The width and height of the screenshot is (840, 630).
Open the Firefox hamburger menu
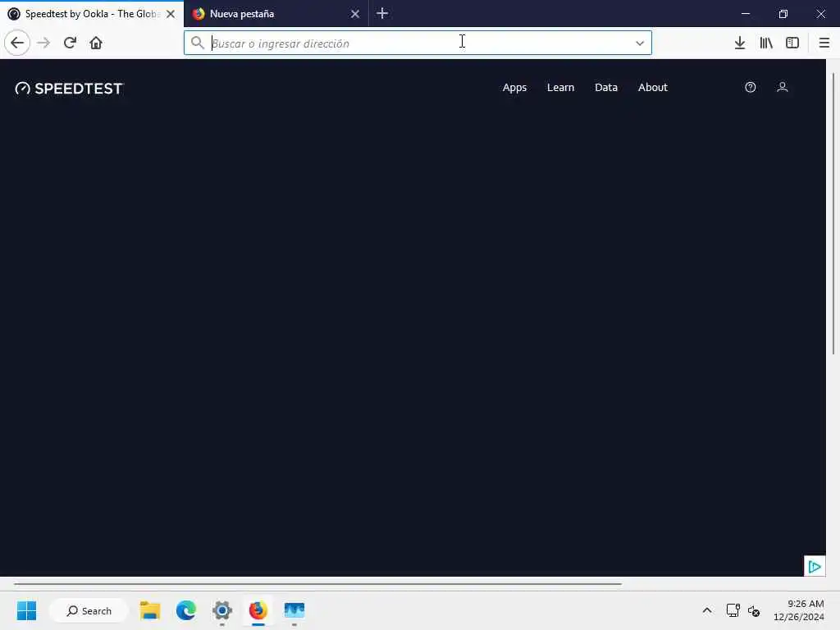pos(824,43)
